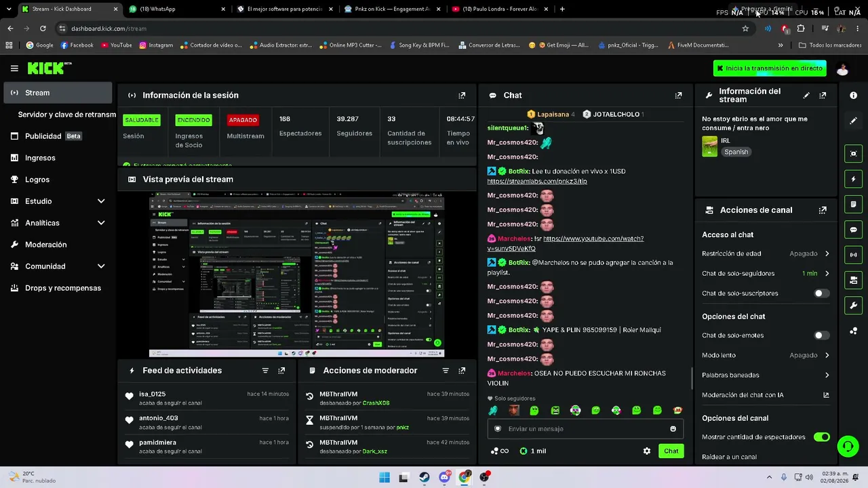Filter the Acciones de moderador list
This screenshot has width=868, height=488.
[446, 371]
